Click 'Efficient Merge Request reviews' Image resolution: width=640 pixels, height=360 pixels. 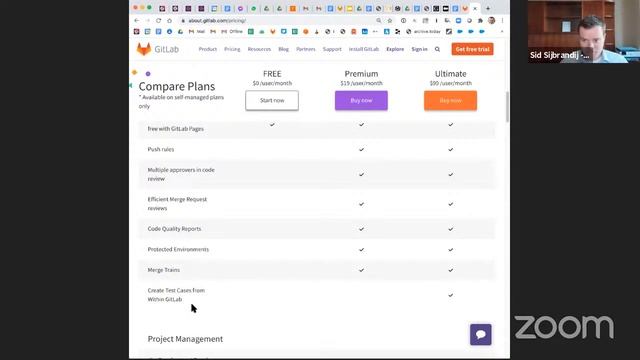[x=177, y=204]
